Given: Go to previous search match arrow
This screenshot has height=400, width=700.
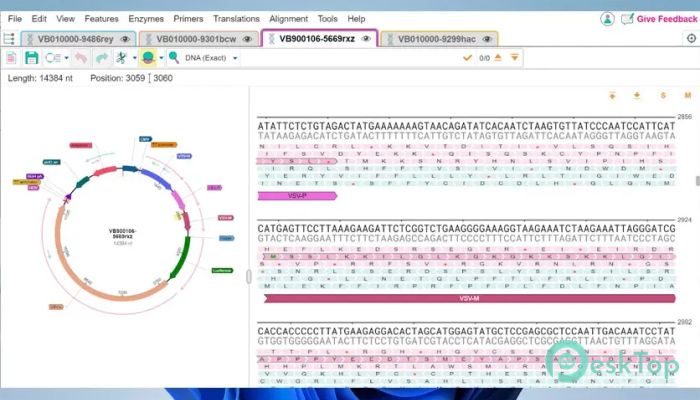Looking at the screenshot, I should [498, 57].
